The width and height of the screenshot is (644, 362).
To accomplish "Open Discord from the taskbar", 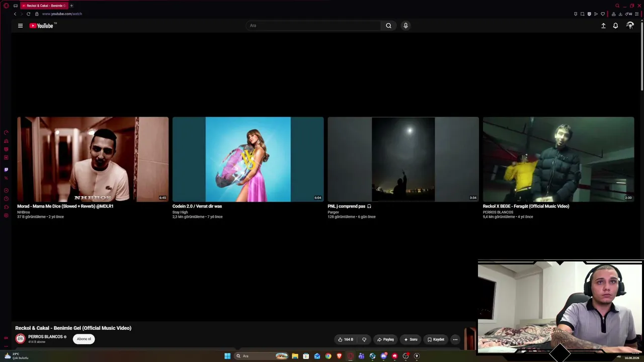I will click(x=384, y=356).
